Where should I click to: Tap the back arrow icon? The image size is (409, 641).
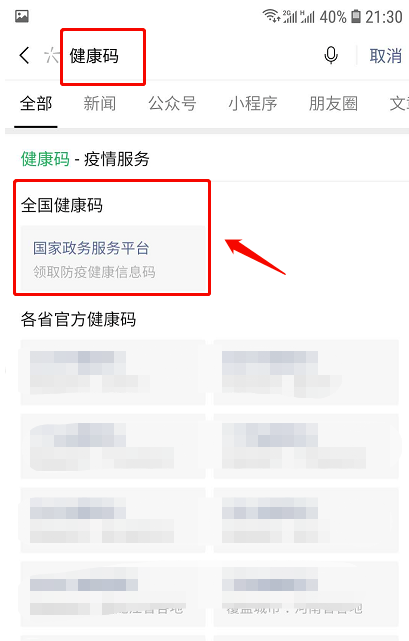tap(25, 55)
